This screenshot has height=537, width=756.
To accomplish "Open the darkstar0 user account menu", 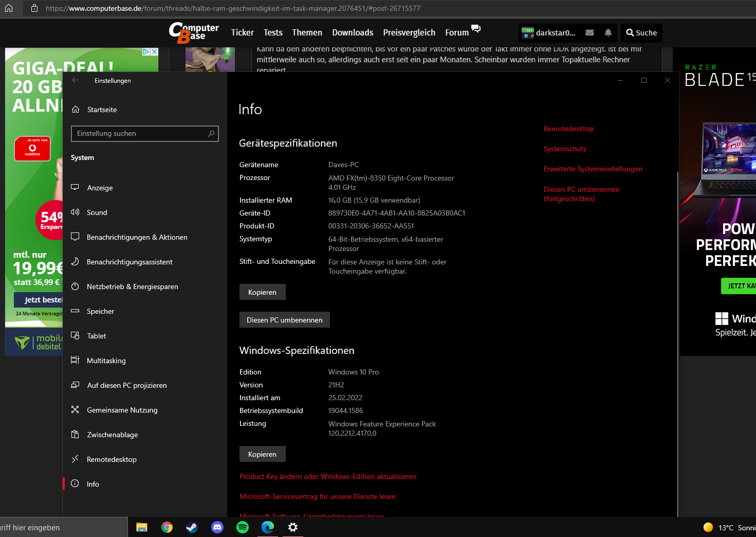I will pos(549,33).
